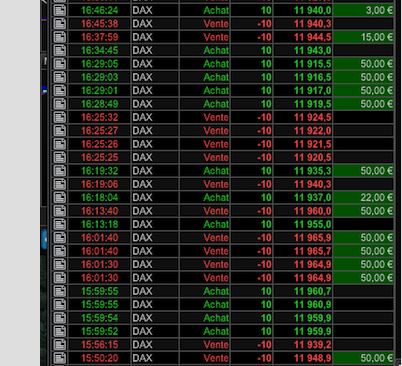Click the 3,00 € profit cell
Viewport: 402px width, 366px height.
[x=363, y=10]
